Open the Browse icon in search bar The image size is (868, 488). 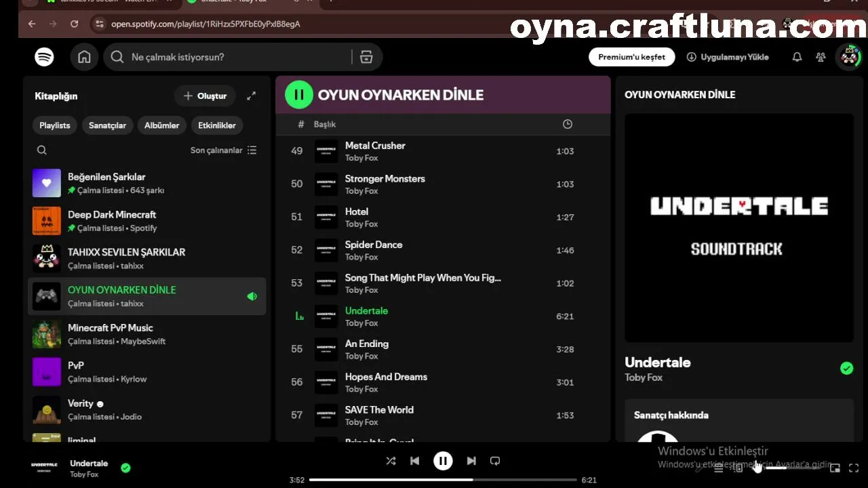coord(366,57)
